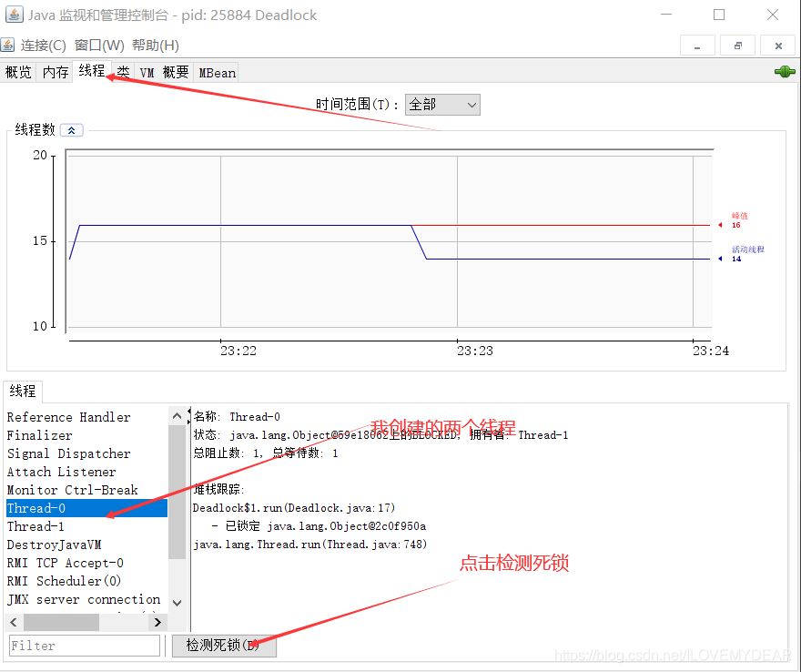Click the Java icon in title bar
Screen dimensions: 801x672
click(x=14, y=15)
